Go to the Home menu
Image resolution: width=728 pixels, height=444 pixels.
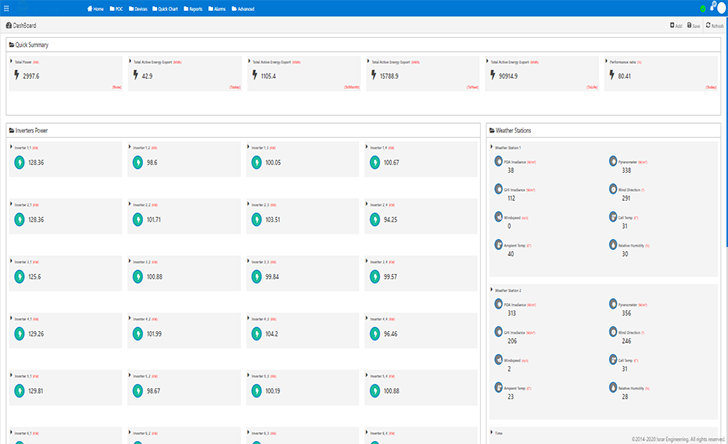[95, 9]
